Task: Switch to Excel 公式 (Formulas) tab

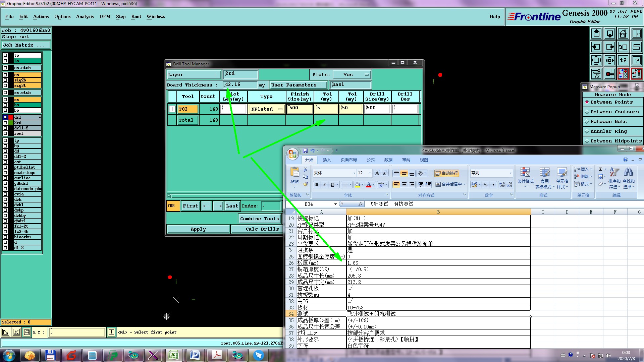Action: click(371, 160)
